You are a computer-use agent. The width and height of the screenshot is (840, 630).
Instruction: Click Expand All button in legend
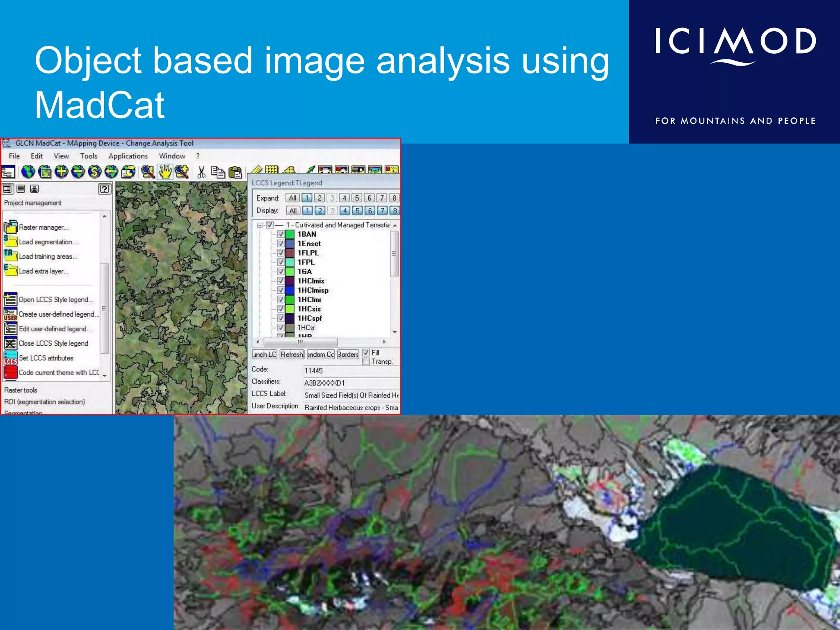click(292, 198)
